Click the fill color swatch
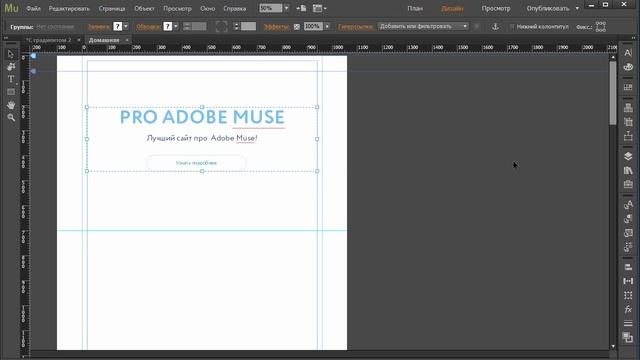This screenshot has width=640, height=360. coord(118,27)
